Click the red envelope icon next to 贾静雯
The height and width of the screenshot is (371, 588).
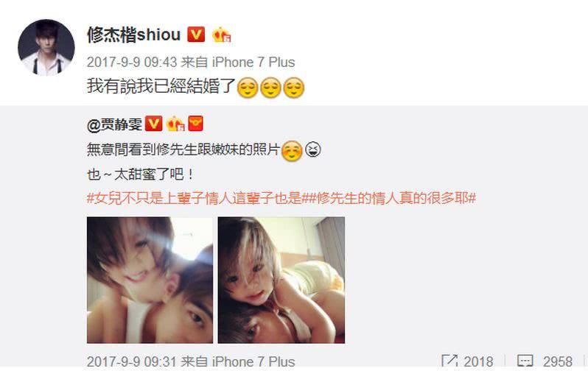tap(195, 123)
